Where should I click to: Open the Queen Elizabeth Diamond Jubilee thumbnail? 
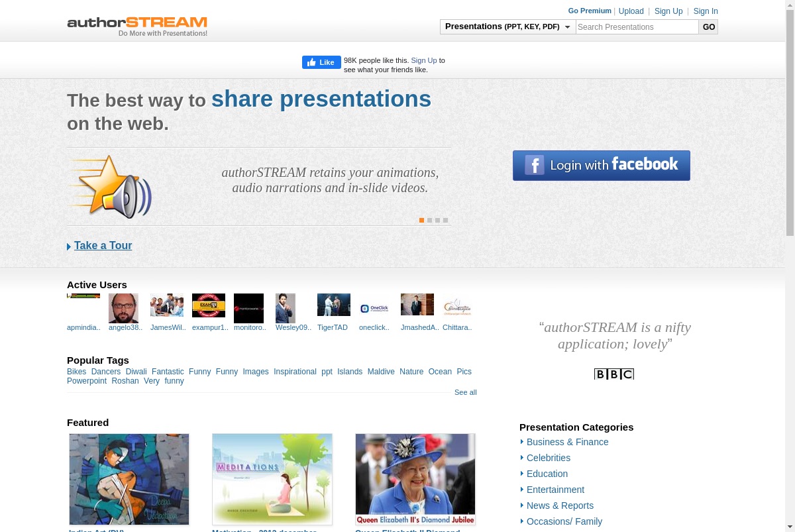click(415, 479)
